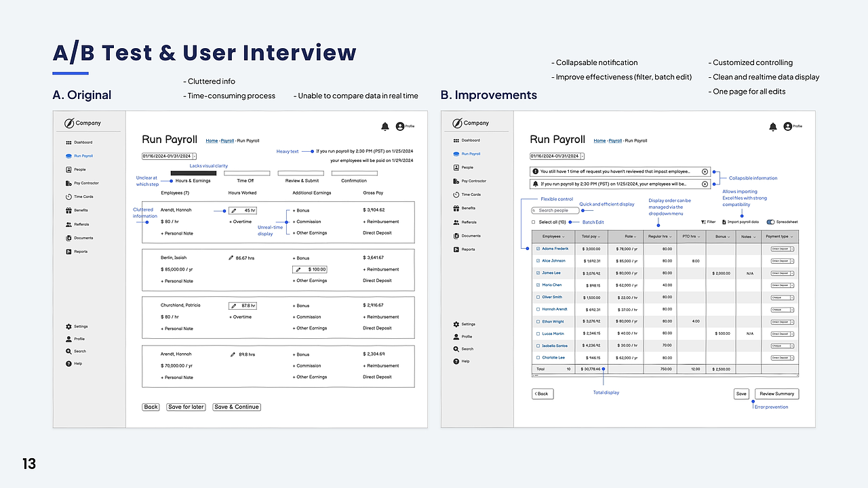Click Reports icon in Improvements mockup sidebar
868x488 pixels.
tap(456, 249)
